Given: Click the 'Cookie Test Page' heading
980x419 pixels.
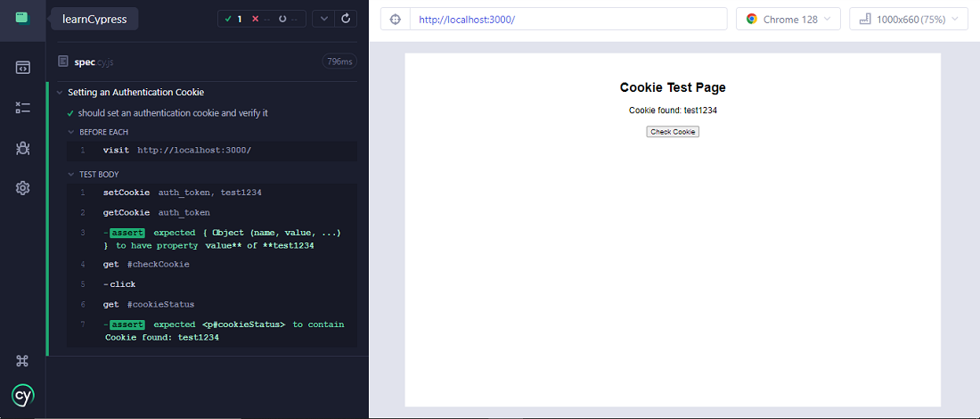Looking at the screenshot, I should pyautogui.click(x=673, y=87).
